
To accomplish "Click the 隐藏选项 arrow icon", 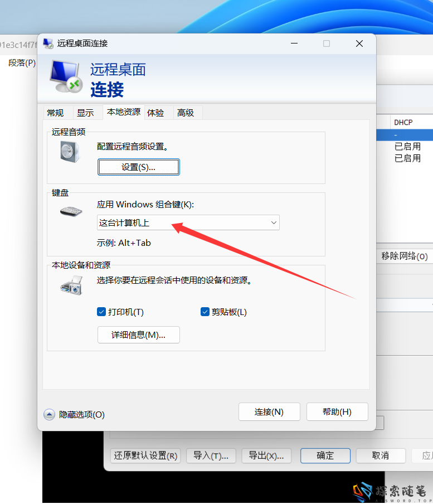I will 49,414.
